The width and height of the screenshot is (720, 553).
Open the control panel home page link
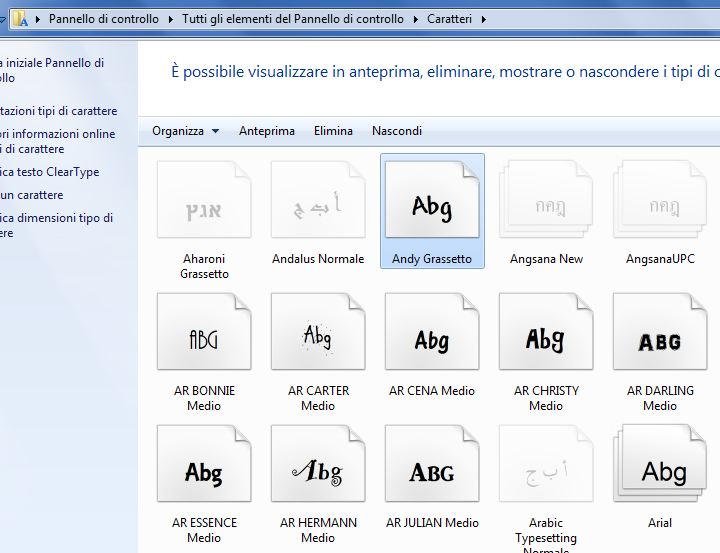point(52,70)
